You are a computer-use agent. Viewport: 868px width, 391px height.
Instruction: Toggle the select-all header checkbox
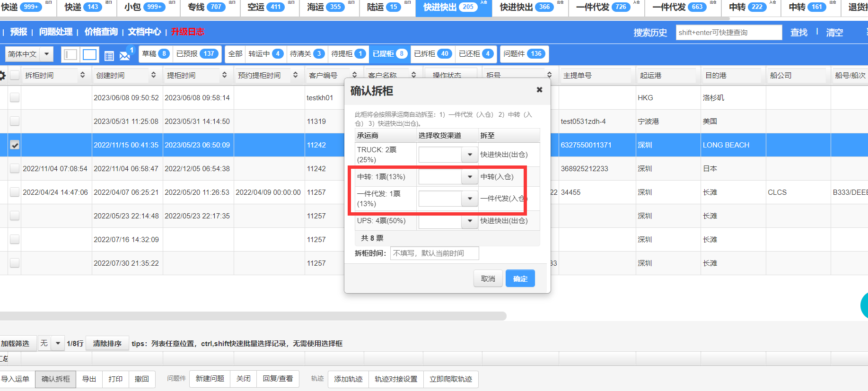click(x=15, y=75)
